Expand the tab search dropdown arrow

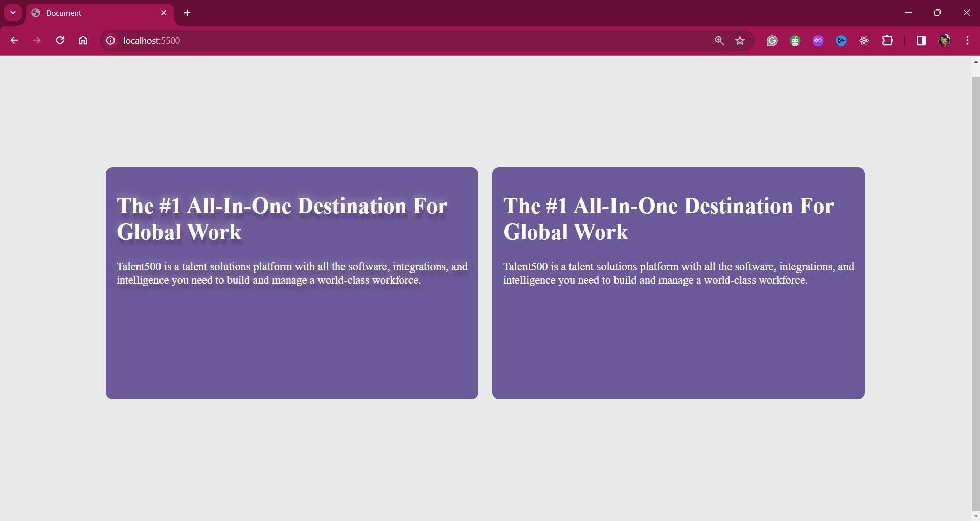pos(13,13)
